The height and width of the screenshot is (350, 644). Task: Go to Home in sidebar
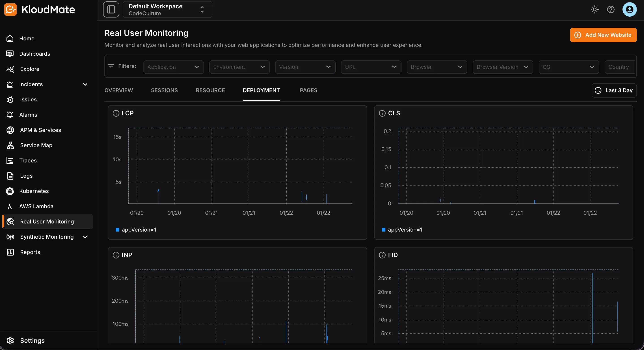pyautogui.click(x=27, y=38)
